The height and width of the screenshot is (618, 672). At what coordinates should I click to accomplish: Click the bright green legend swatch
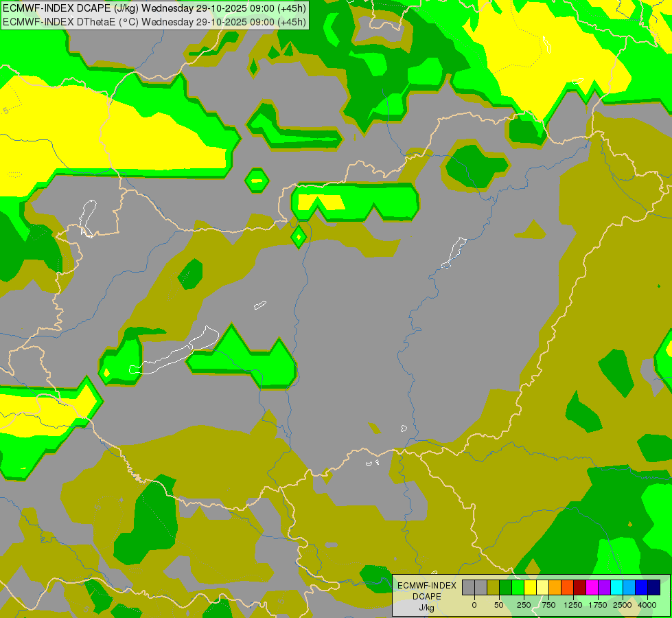coord(518,587)
